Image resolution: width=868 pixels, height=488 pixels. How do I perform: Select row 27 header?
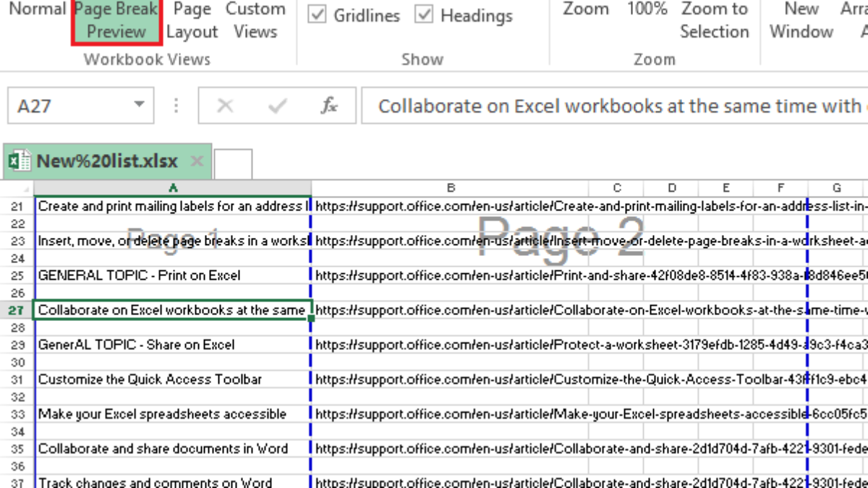pyautogui.click(x=17, y=310)
